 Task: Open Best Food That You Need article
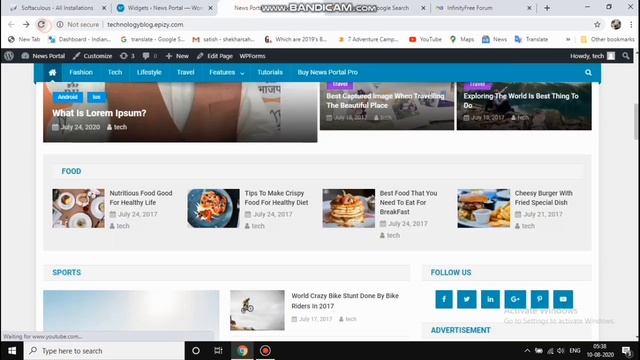pos(408,202)
